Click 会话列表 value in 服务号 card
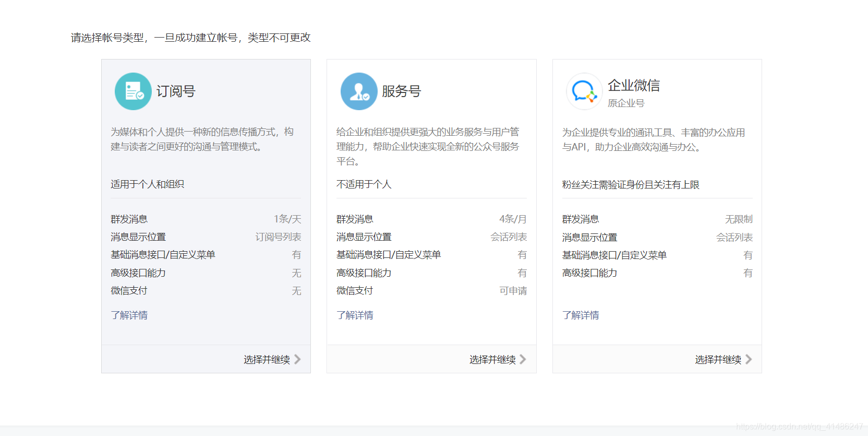 (x=509, y=237)
